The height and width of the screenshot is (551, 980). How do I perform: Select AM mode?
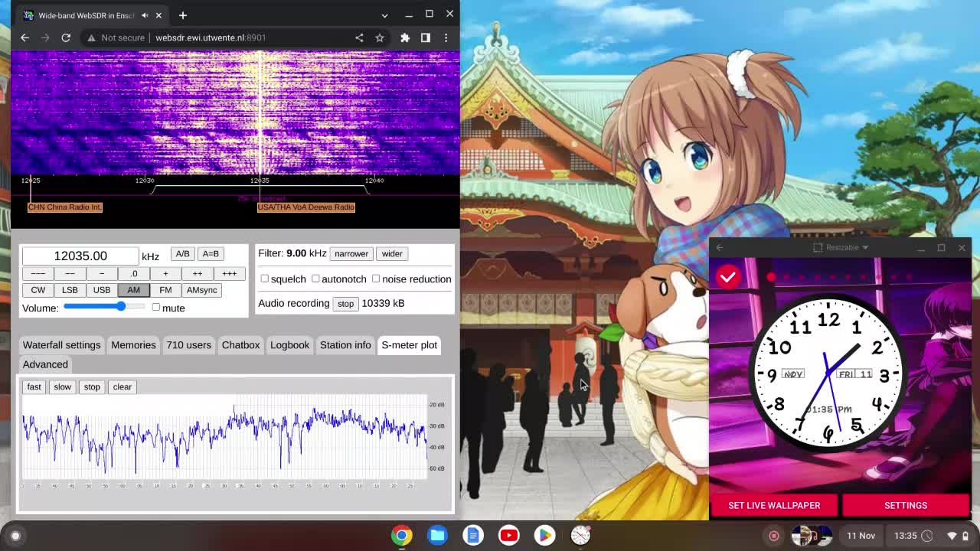134,290
